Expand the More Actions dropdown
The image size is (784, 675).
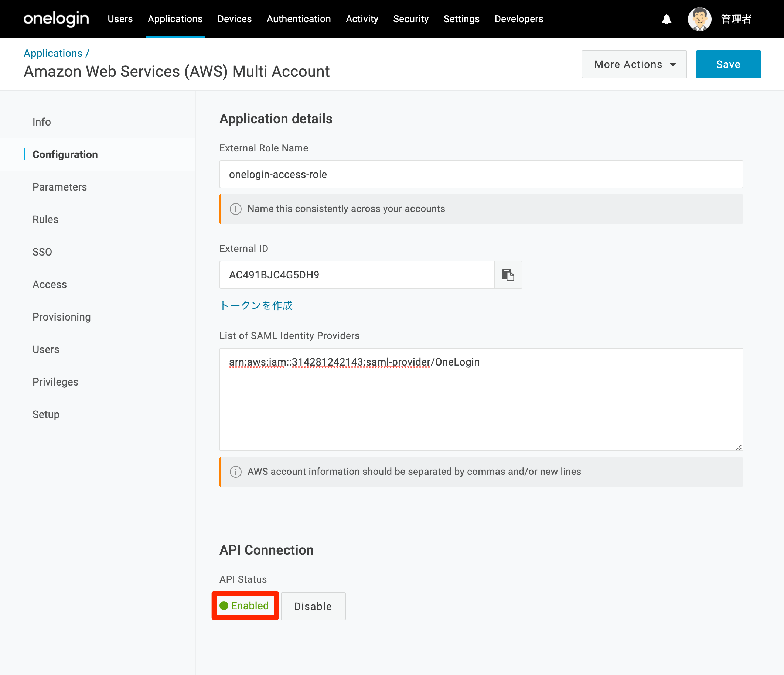pyautogui.click(x=634, y=64)
